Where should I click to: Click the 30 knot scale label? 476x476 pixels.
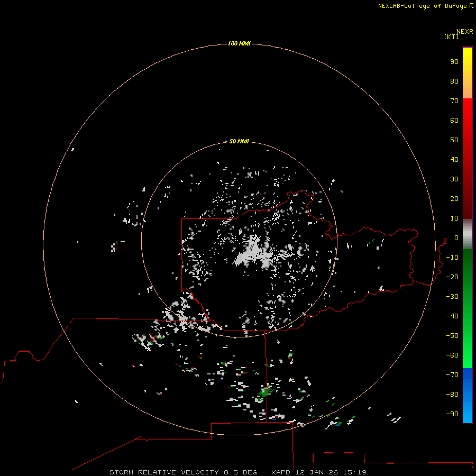[x=454, y=179]
